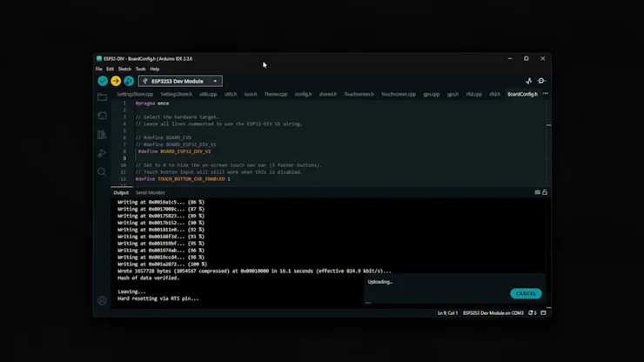Click the #define TOUCH_BUTTON_CUE_ENABLED 1 line

pyautogui.click(x=183, y=178)
